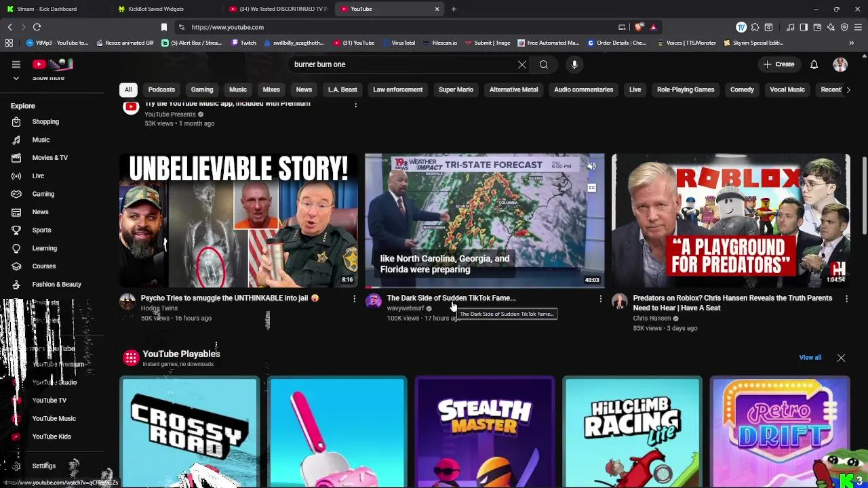Open the YouTube hamburger guide menu

tap(16, 64)
